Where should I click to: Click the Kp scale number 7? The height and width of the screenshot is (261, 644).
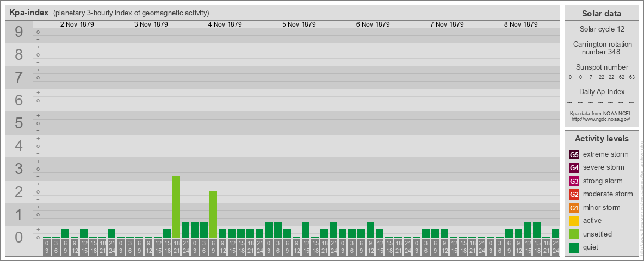tap(18, 78)
